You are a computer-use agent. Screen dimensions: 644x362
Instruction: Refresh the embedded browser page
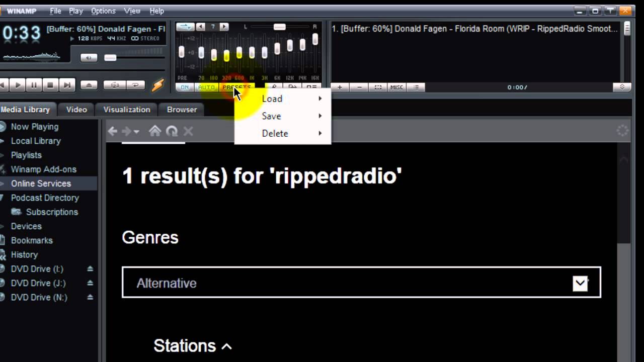[x=172, y=131]
